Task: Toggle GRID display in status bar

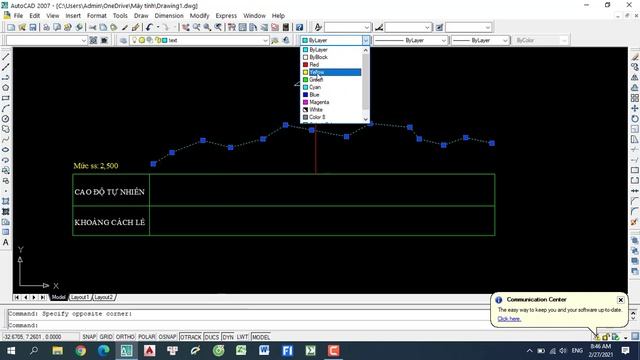Action: (106, 337)
